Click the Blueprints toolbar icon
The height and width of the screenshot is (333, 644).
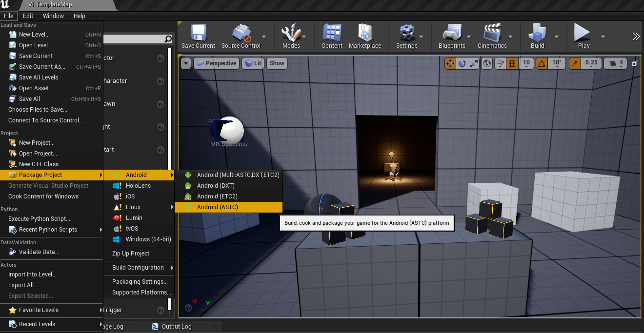452,37
